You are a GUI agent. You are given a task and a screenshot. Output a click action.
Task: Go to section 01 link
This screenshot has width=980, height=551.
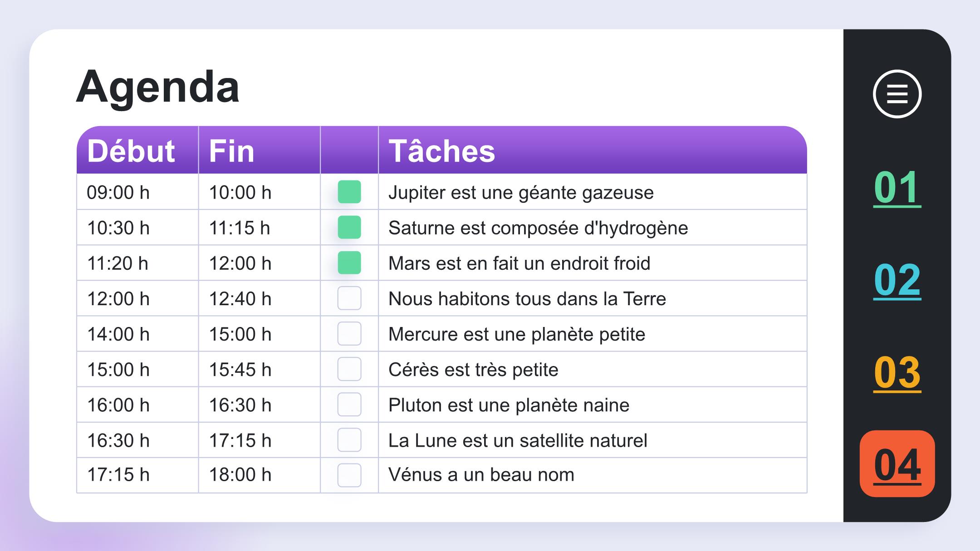coord(897,188)
